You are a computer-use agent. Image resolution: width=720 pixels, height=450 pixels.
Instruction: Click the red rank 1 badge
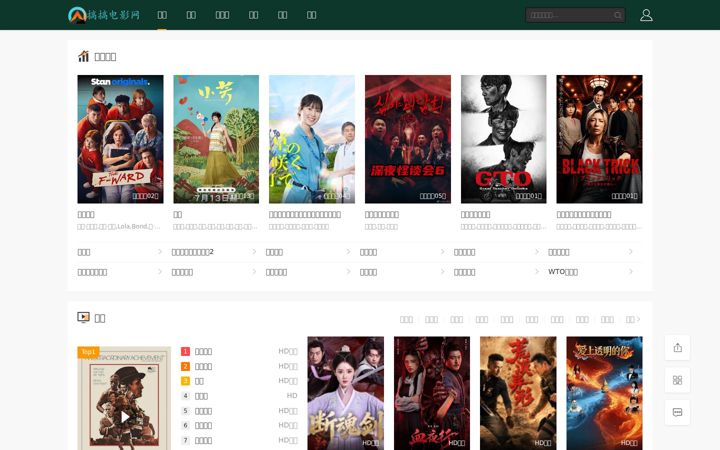185,351
